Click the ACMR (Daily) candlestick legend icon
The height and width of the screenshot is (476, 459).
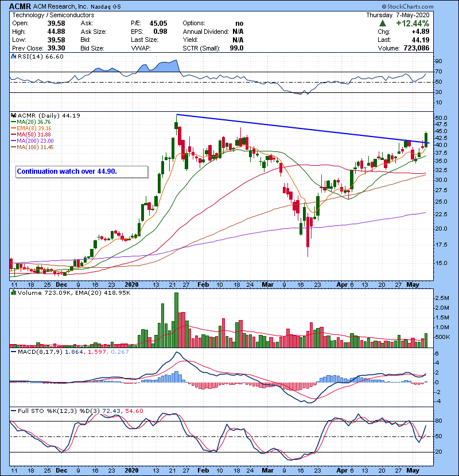[x=13, y=115]
